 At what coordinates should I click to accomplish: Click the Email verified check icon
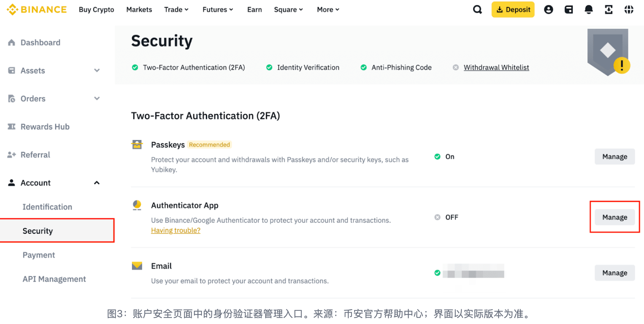tap(437, 273)
